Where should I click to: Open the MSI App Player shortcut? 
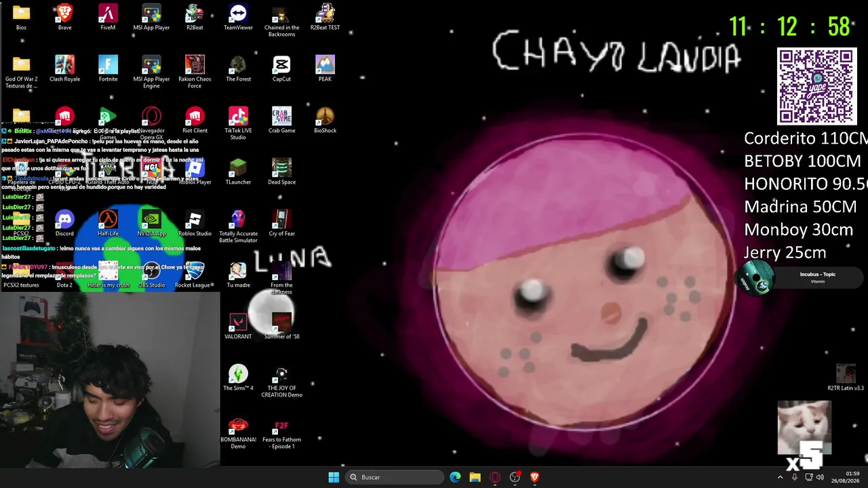[x=151, y=17]
